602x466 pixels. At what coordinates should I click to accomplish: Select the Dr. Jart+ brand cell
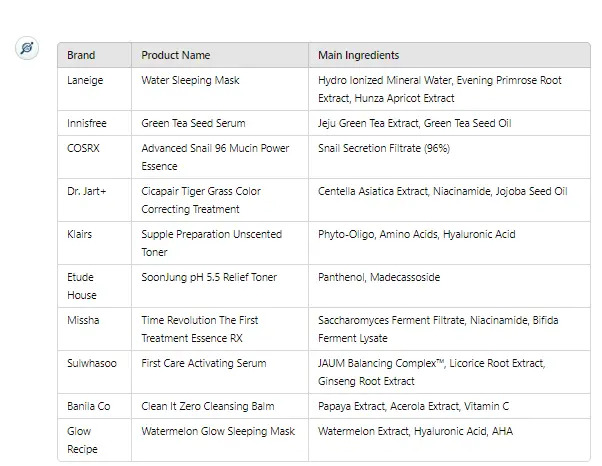coord(86,191)
